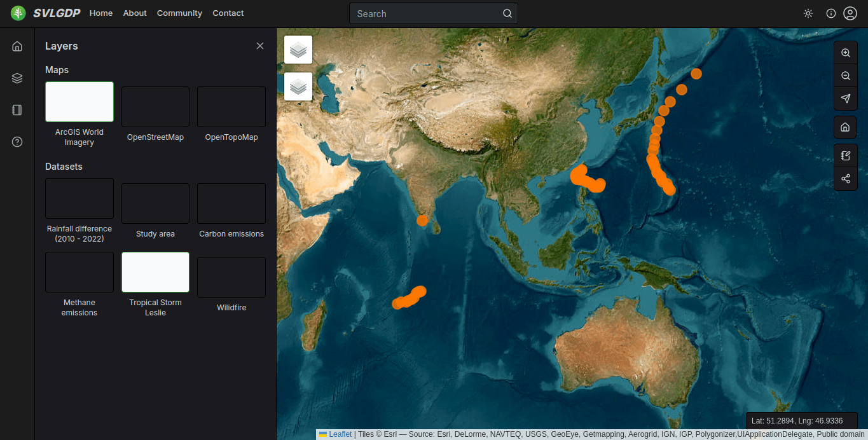The height and width of the screenshot is (440, 868).
Task: Click the zoom out map button
Action: click(x=845, y=76)
